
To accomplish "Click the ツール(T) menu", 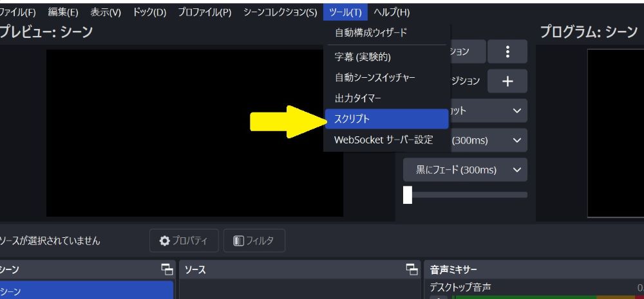I will (x=345, y=12).
